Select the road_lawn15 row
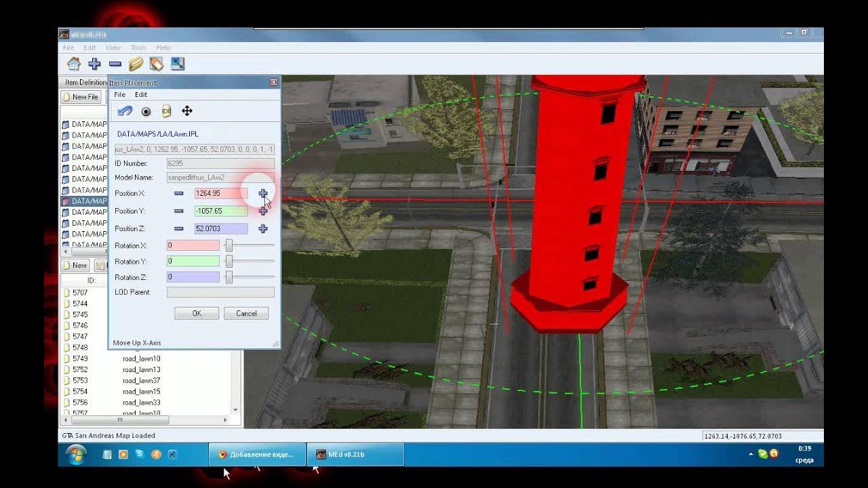Viewport: 868px width, 488px height. click(x=141, y=391)
